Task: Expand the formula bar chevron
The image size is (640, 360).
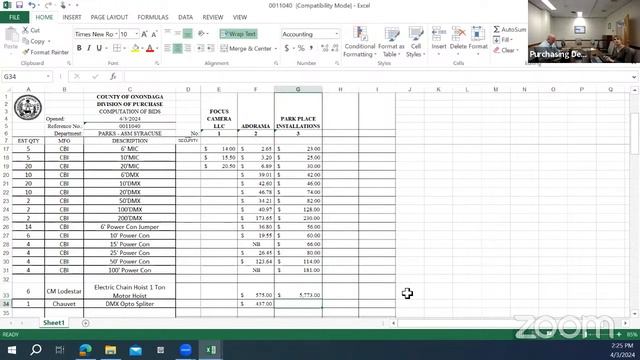Action: [634, 77]
